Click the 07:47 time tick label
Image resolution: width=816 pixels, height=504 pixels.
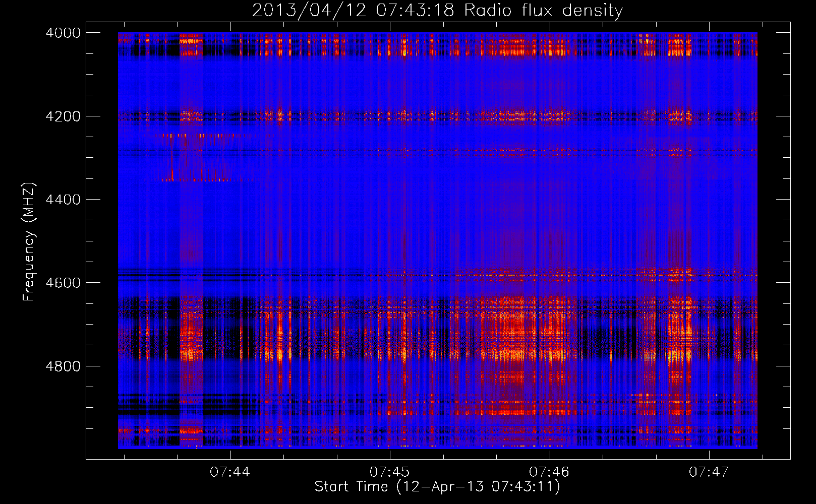tap(709, 472)
